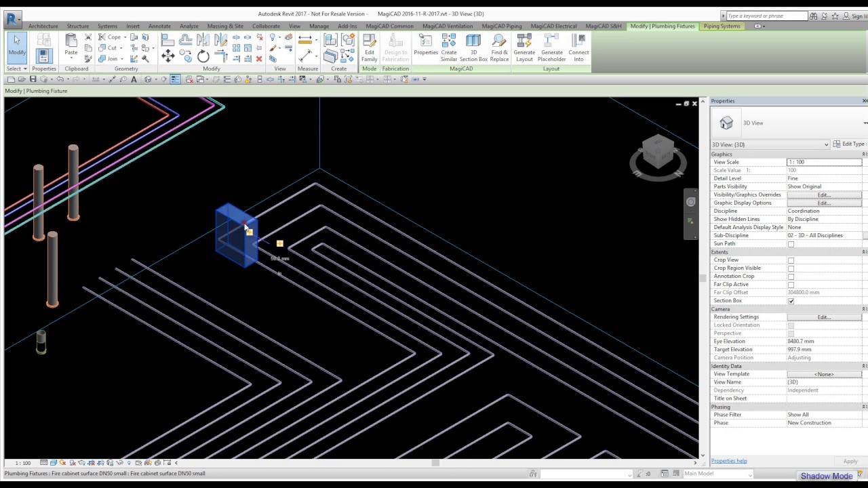Open the Select panel dropdown
The image size is (868, 488).
pos(16,68)
